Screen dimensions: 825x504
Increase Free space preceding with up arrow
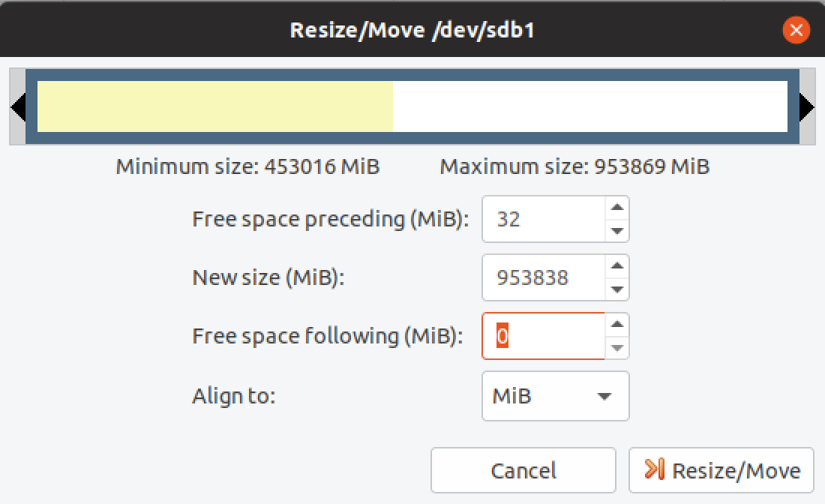pos(616,208)
